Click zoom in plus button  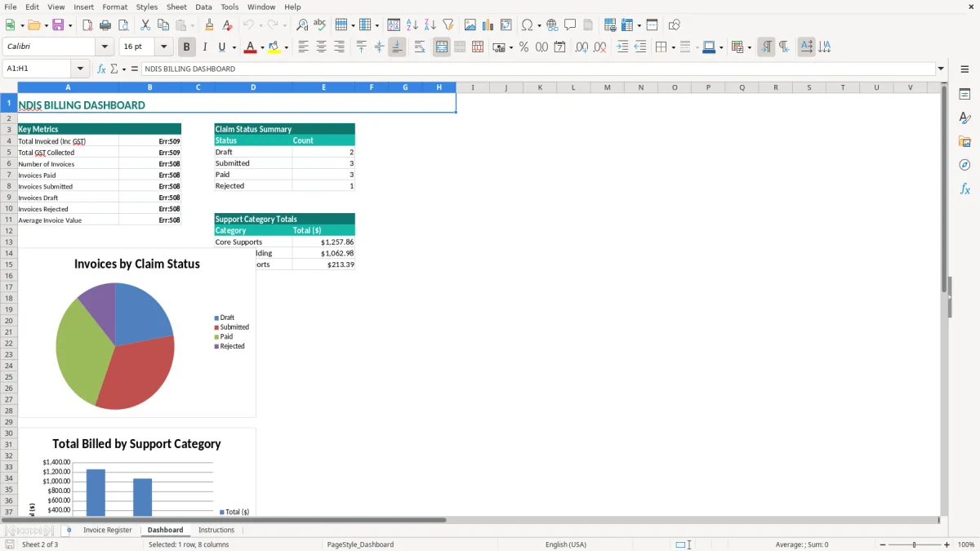[x=947, y=544]
